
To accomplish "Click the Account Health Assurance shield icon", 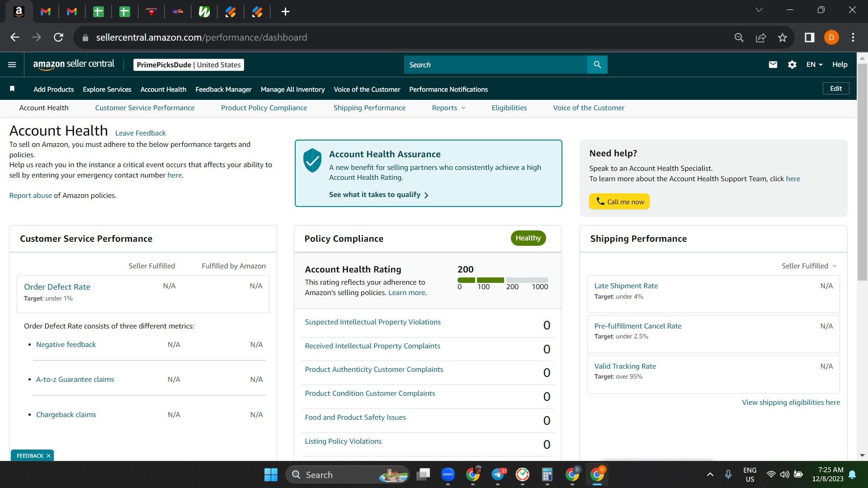I will click(312, 160).
